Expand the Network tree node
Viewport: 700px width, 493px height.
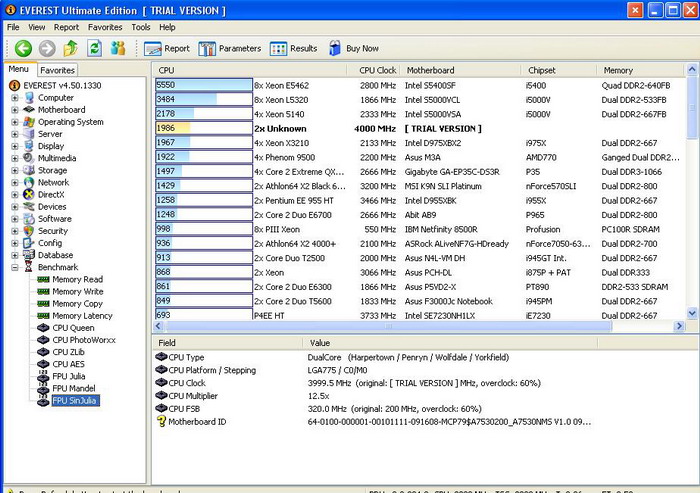tap(15, 183)
